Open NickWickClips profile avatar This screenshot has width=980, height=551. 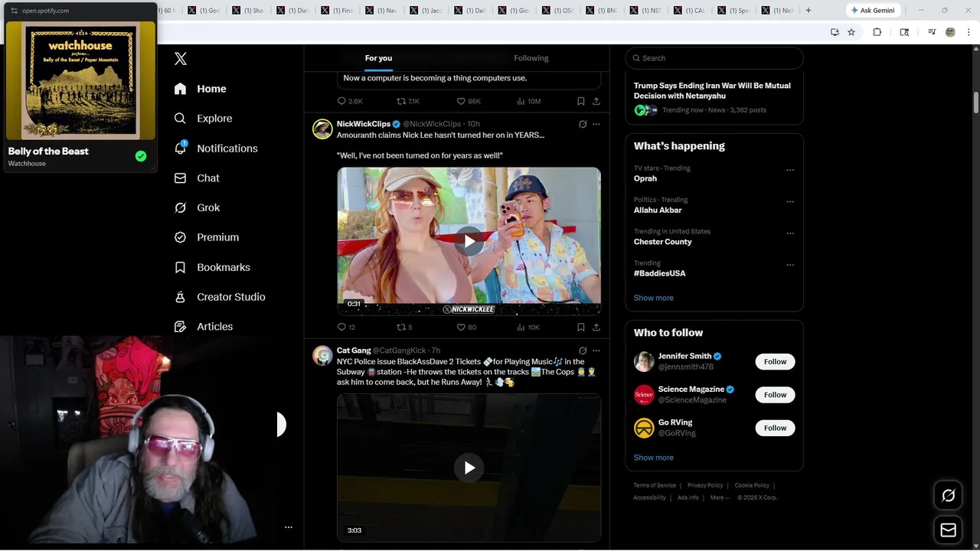click(x=322, y=129)
